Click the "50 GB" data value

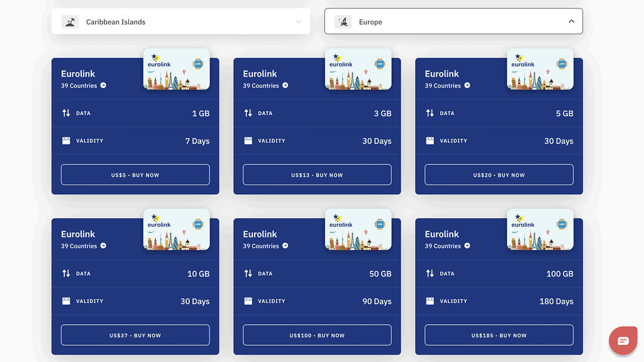click(380, 274)
